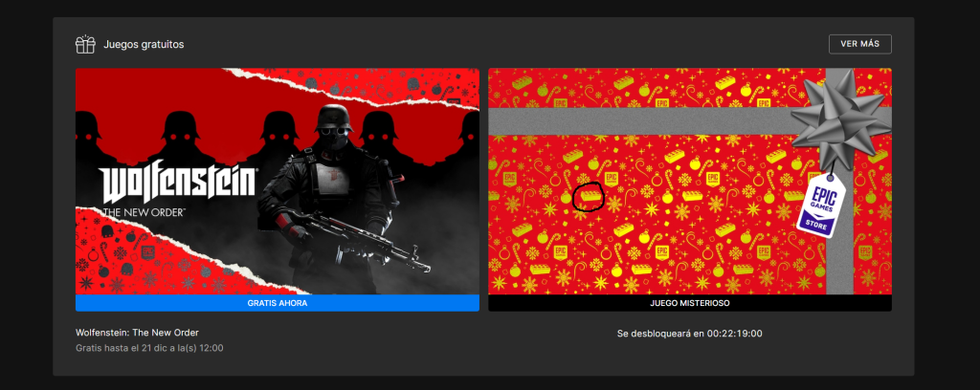The height and width of the screenshot is (390, 980).
Task: Click the gift box icon beside Juegos gratuitos
Action: coord(85,44)
